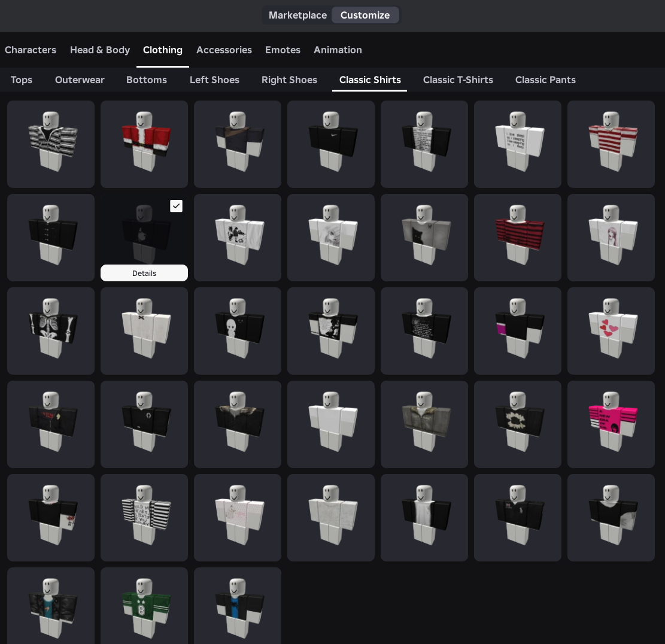Pick the skeleton ribcage shirt
This screenshot has width=665, height=644.
point(51,331)
